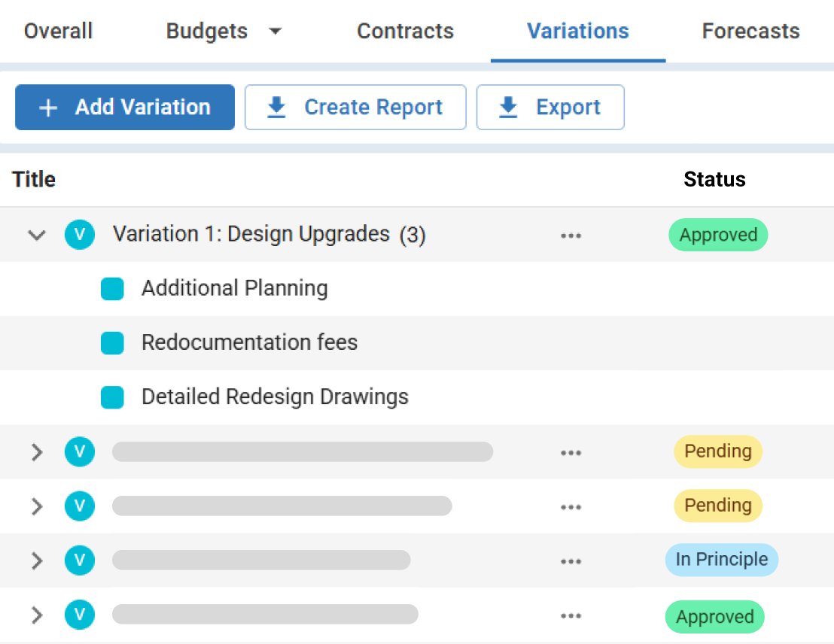Click the In Principle status badge
This screenshot has width=834, height=644.
pyautogui.click(x=721, y=560)
